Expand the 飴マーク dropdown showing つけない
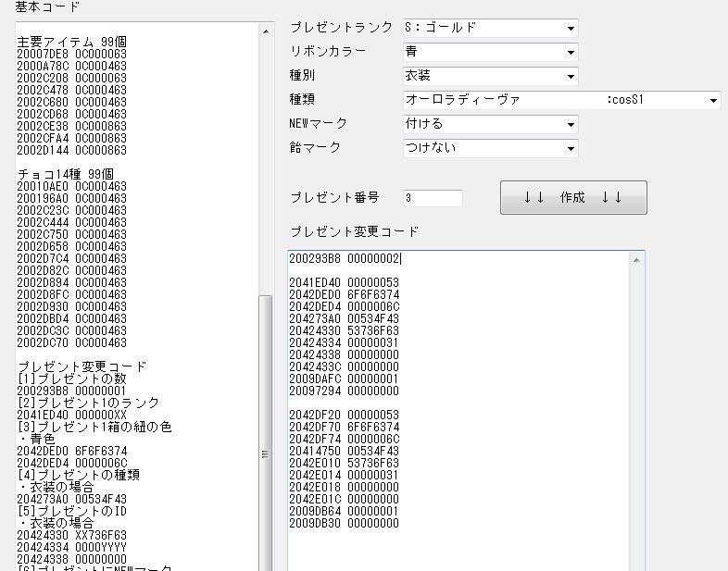 (490, 148)
